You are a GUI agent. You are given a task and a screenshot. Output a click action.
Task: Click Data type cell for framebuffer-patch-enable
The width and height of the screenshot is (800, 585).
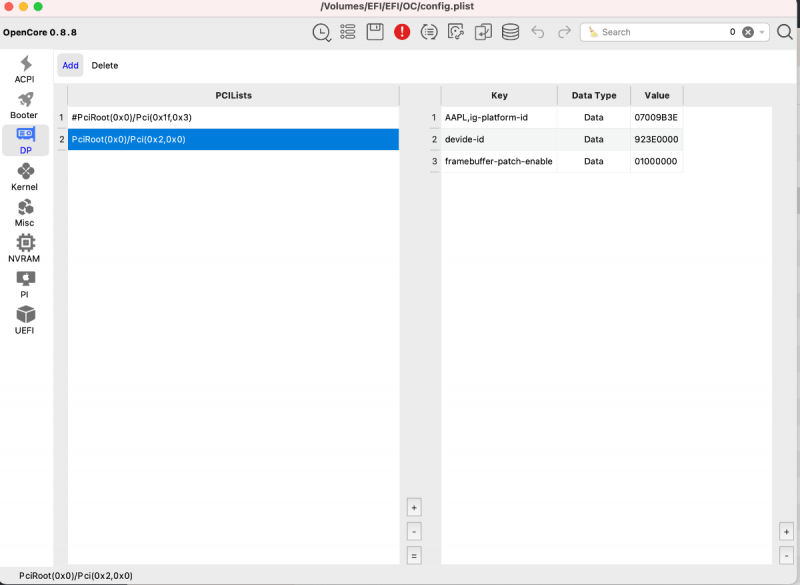pyautogui.click(x=594, y=161)
